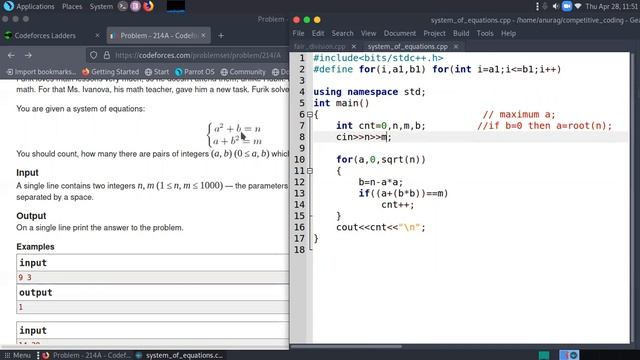640x360 pixels.
Task: Click the example input value '9 3'
Action: click(25, 278)
